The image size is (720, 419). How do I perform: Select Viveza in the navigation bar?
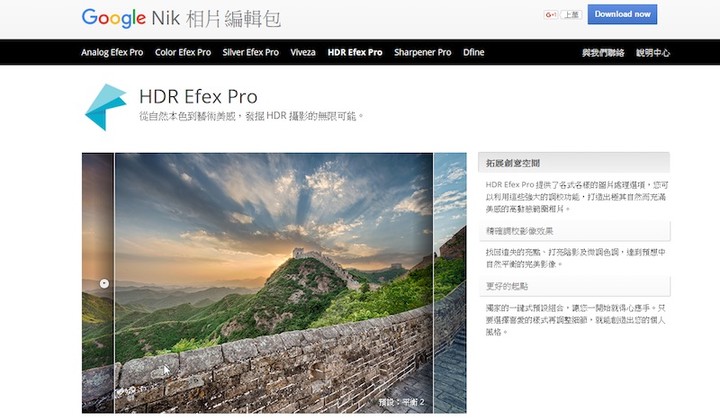(x=303, y=52)
